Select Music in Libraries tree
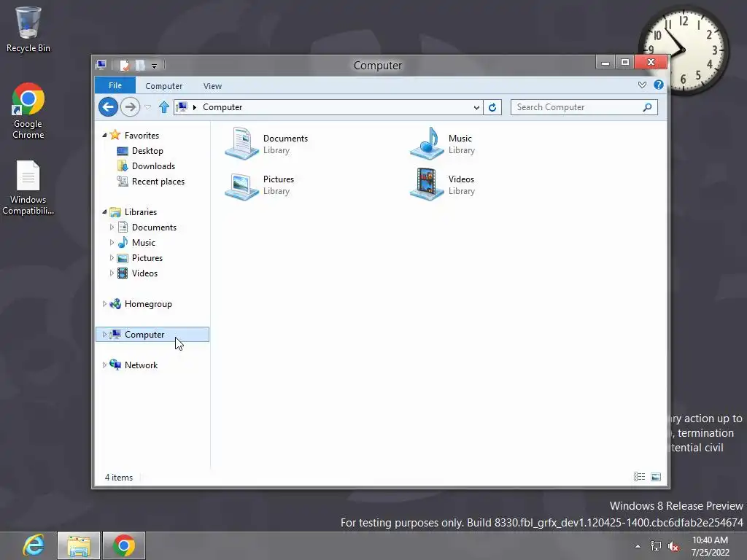Image resolution: width=747 pixels, height=560 pixels. click(x=144, y=242)
